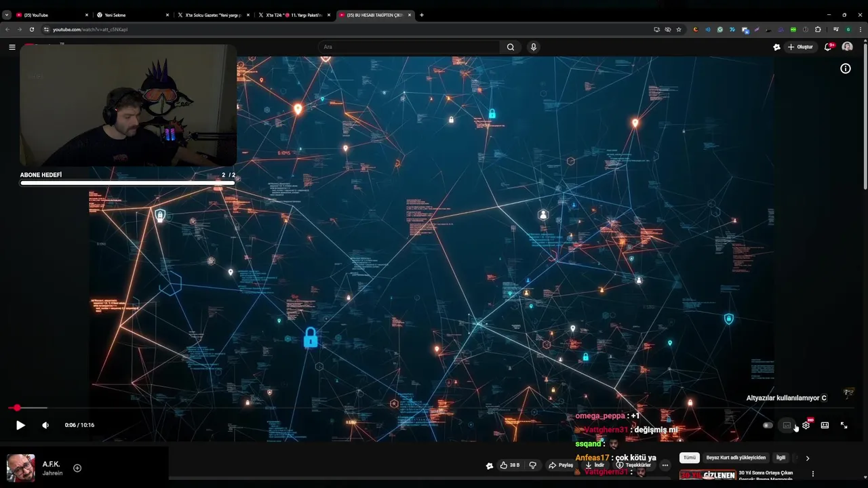
Task: Click the page vertical scrollbar
Action: tap(865, 115)
